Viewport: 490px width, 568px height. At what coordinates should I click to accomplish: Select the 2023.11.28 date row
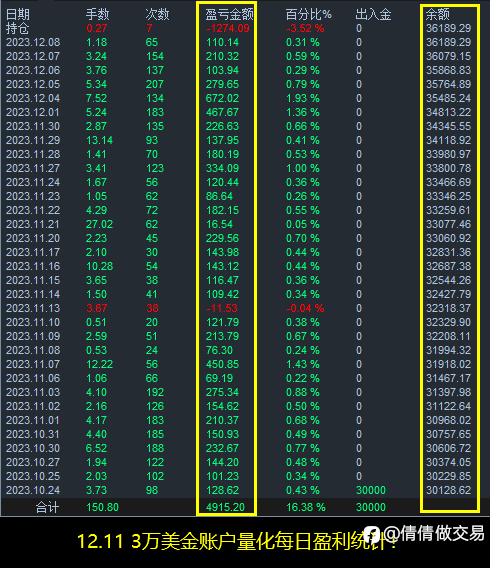click(x=33, y=154)
